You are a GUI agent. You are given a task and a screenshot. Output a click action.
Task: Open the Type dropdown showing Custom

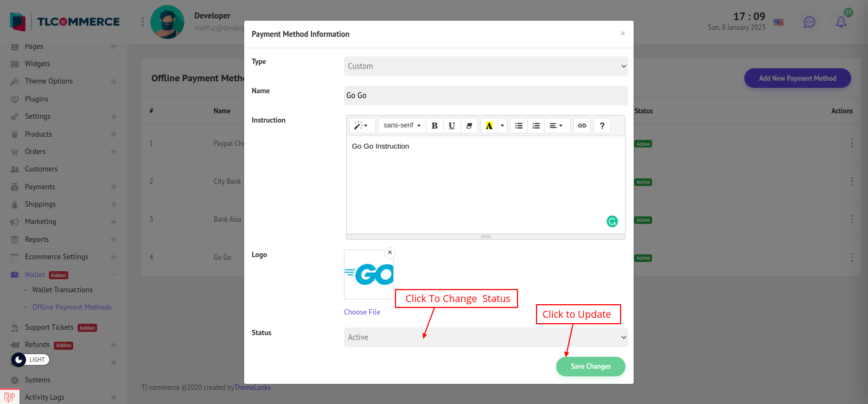tap(486, 66)
